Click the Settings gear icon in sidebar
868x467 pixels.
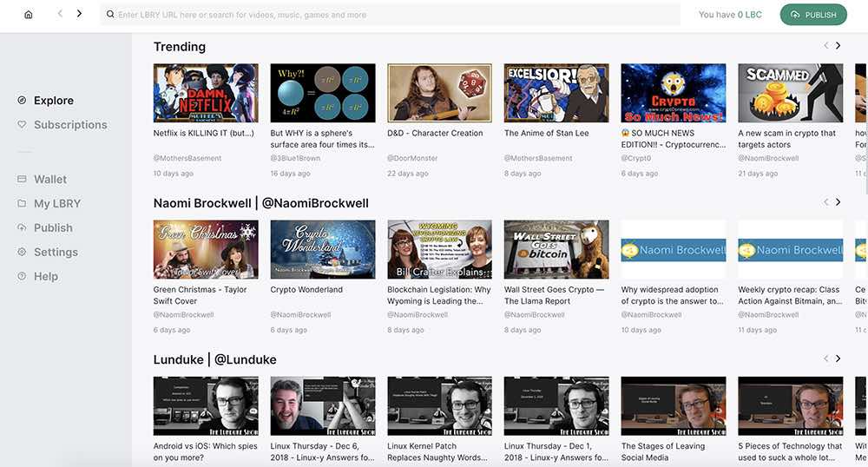pos(22,252)
